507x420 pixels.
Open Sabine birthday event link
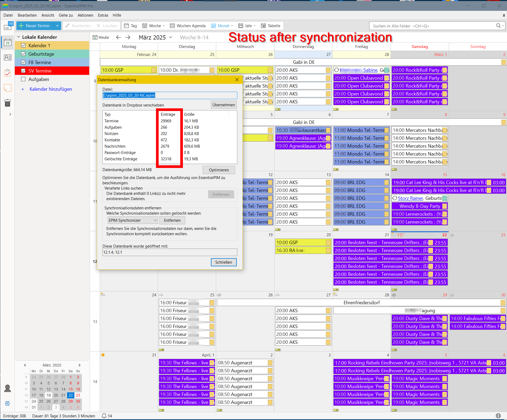pos(370,70)
